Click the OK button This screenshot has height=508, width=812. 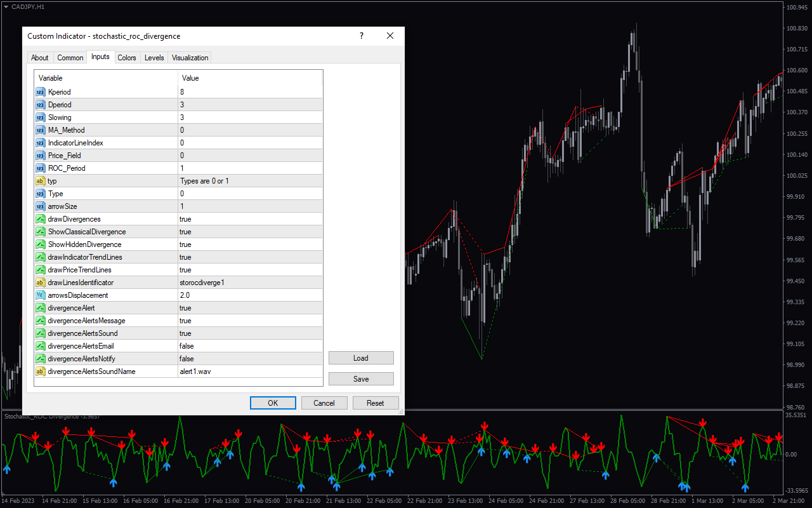click(273, 403)
